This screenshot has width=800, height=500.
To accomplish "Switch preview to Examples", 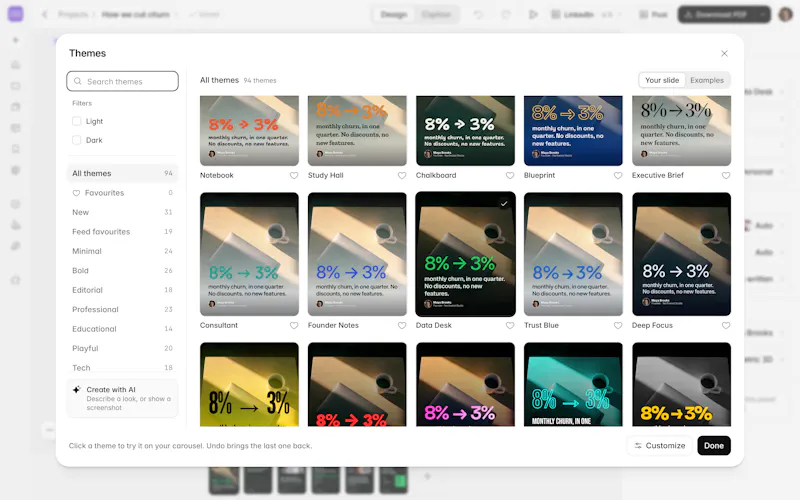I will (x=707, y=80).
